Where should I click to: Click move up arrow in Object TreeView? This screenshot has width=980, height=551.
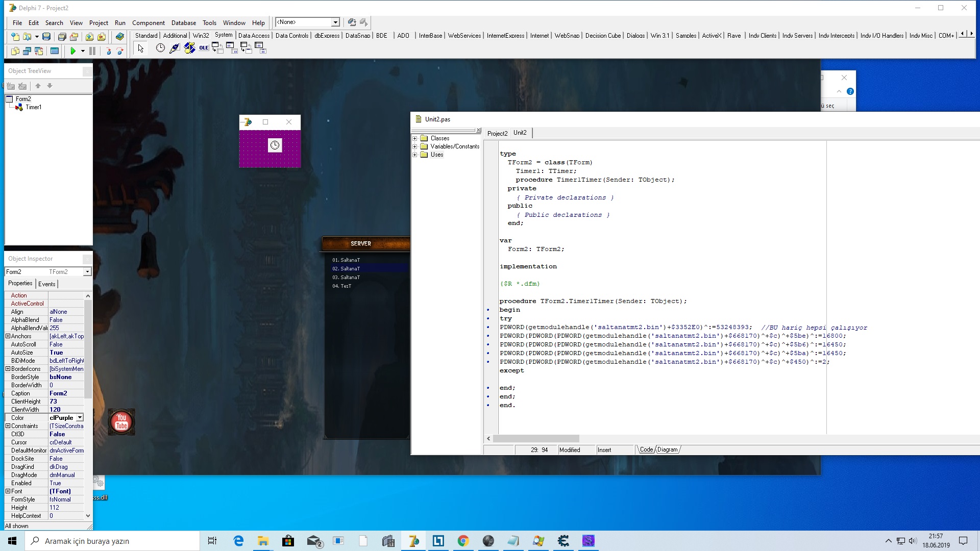point(38,86)
